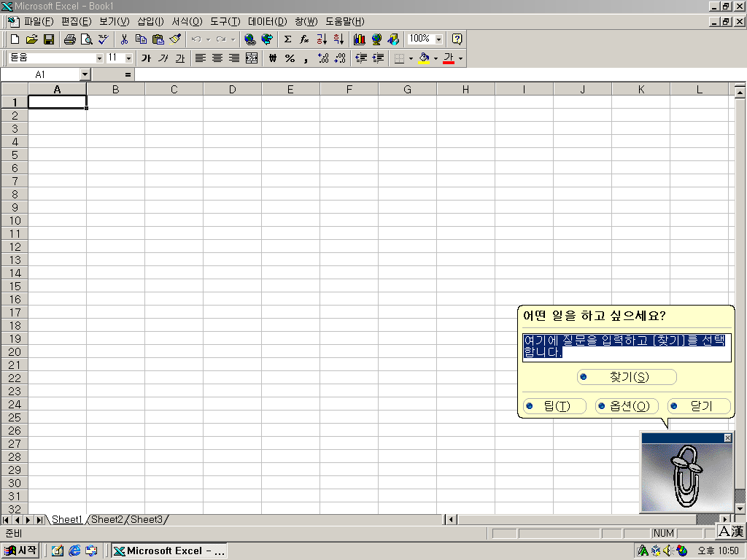Toggle center text alignment
The image size is (747, 560).
click(x=217, y=58)
